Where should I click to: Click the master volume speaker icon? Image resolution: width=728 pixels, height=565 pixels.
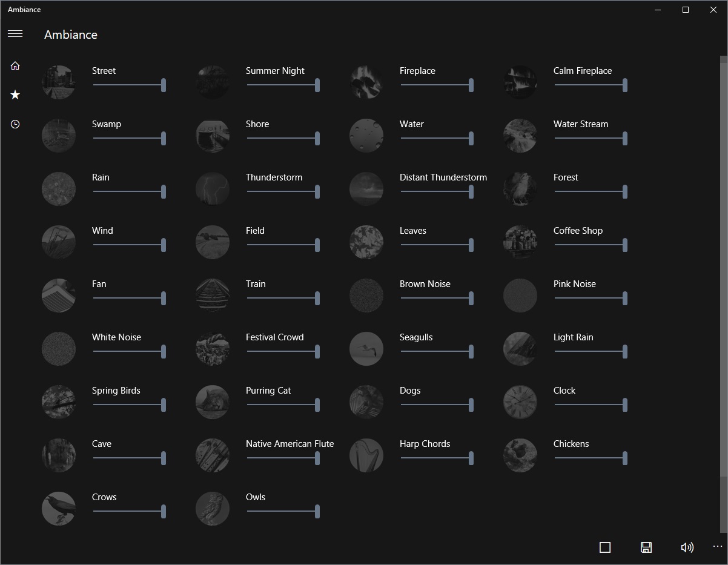(687, 547)
